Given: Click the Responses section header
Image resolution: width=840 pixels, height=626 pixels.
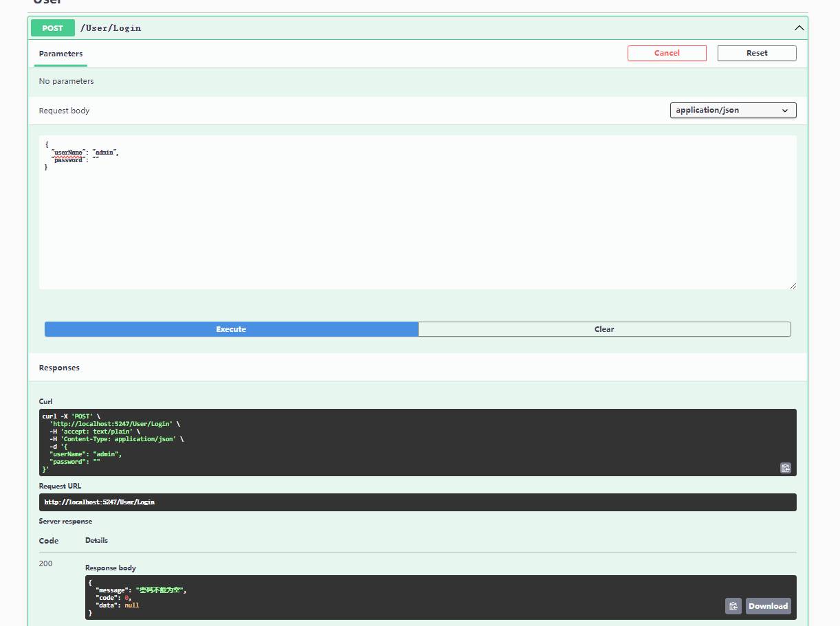Looking at the screenshot, I should [59, 367].
